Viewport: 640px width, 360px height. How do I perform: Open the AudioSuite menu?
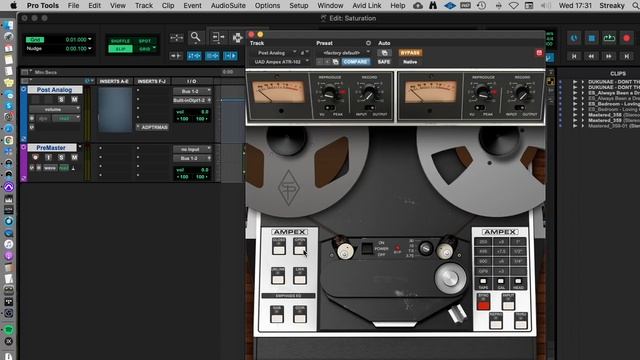tap(228, 5)
